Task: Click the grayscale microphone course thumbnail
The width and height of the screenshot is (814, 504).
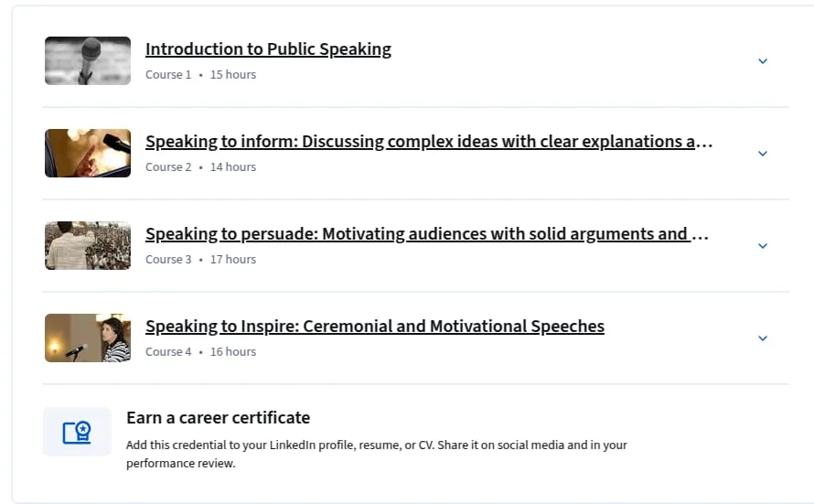Action: [88, 60]
